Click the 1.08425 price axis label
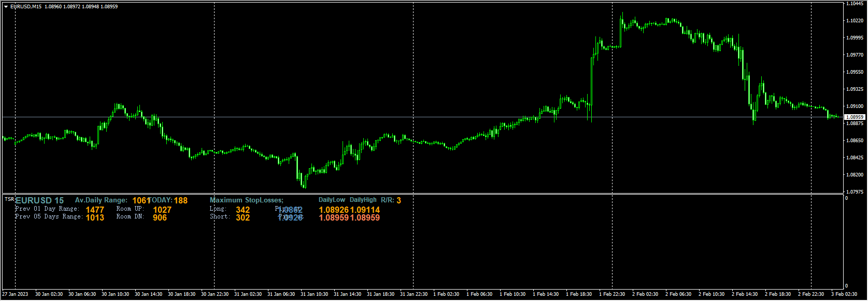This screenshot has height=301, width=868. pos(855,158)
